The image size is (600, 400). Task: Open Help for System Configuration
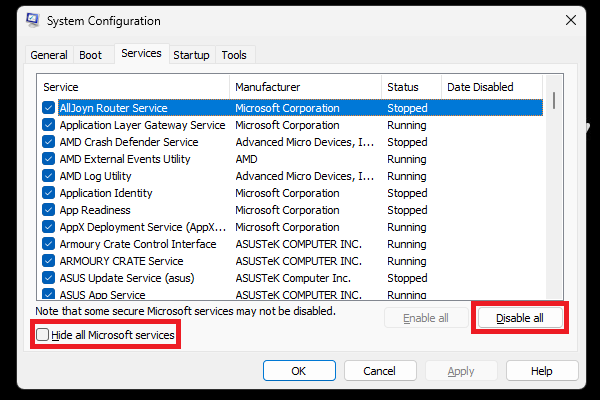tap(541, 371)
